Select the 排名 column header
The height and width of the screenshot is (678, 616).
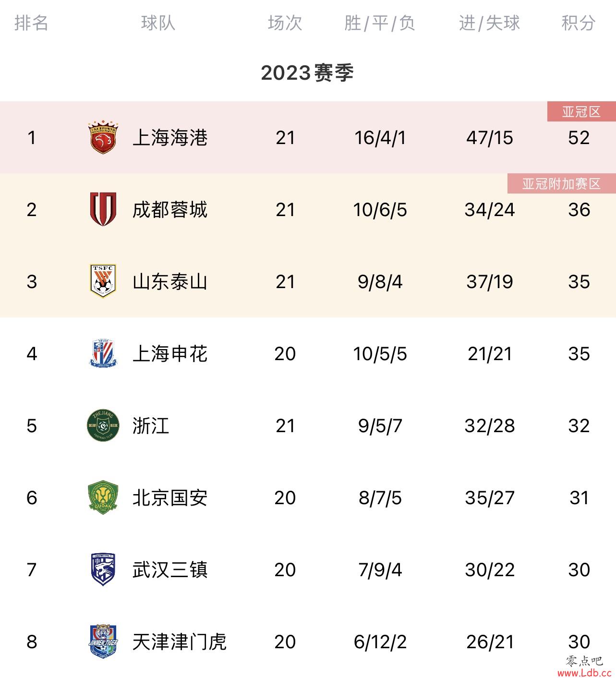tap(31, 23)
